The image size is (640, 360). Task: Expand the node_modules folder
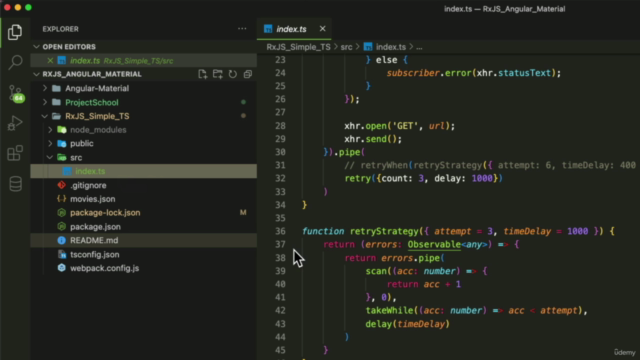[98, 130]
